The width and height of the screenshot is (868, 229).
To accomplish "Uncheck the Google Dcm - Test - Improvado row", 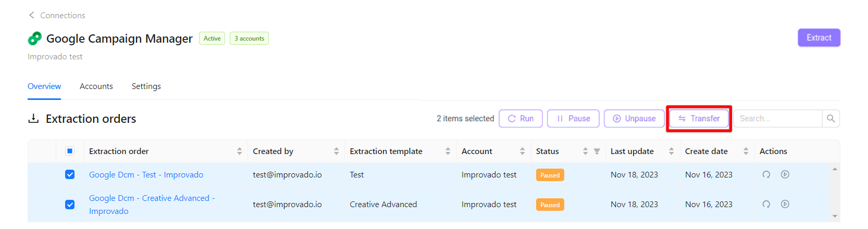I will pyautogui.click(x=70, y=174).
